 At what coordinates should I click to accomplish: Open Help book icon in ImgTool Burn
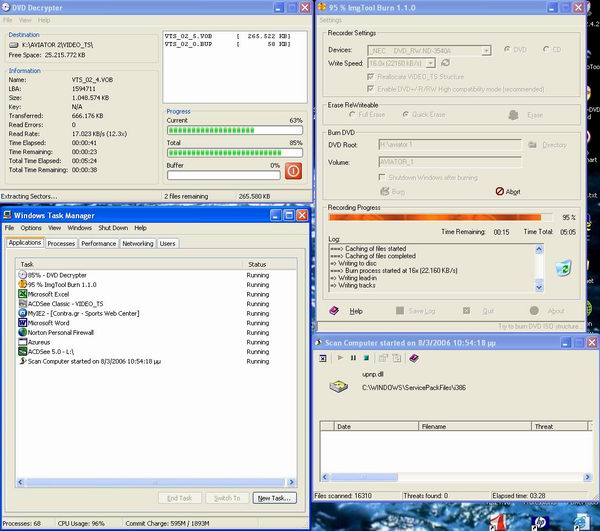[x=334, y=310]
